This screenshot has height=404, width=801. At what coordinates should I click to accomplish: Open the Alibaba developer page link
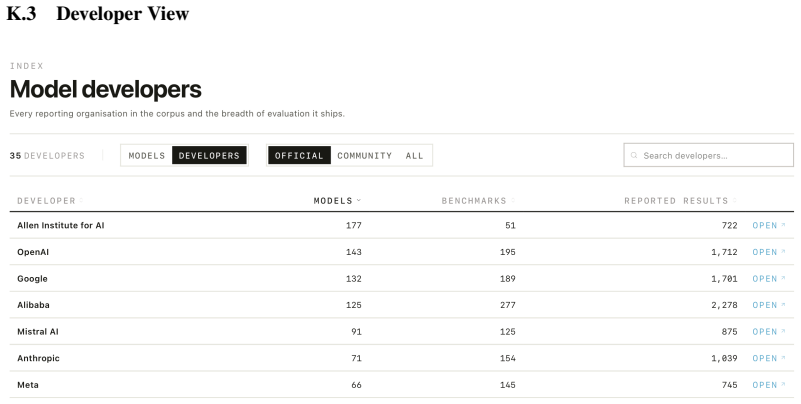(x=768, y=305)
